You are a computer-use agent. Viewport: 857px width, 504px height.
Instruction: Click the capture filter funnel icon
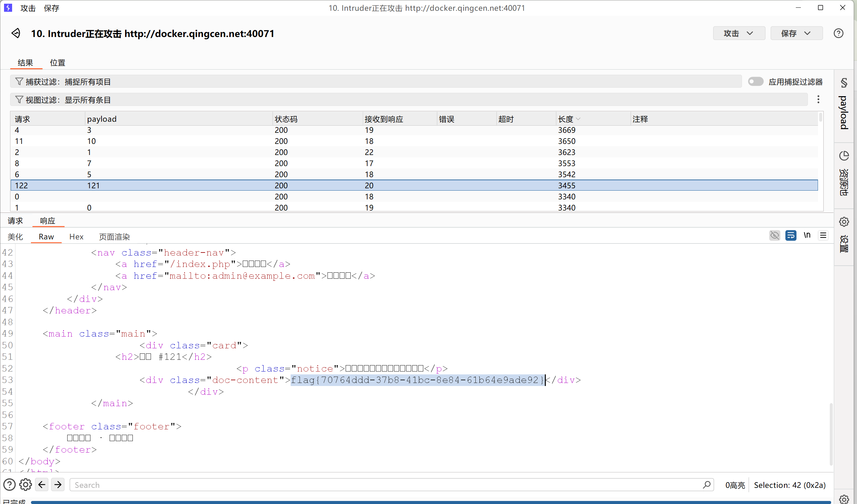pyautogui.click(x=19, y=82)
